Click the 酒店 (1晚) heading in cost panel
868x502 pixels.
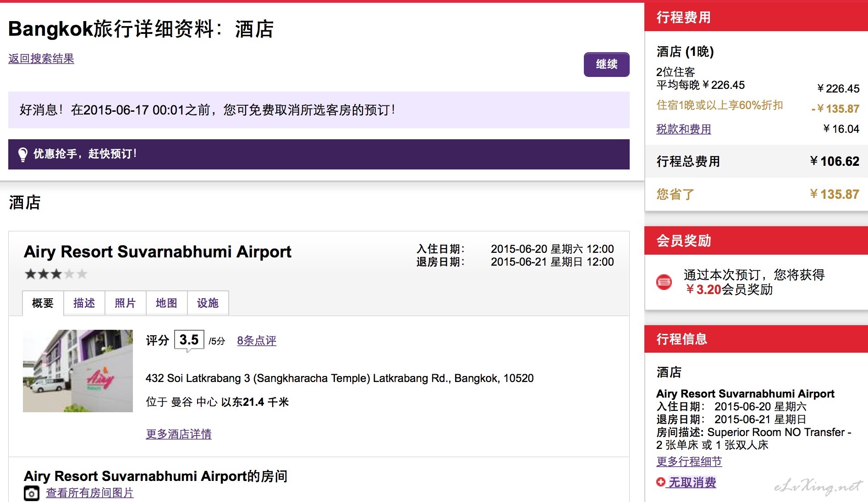click(685, 52)
